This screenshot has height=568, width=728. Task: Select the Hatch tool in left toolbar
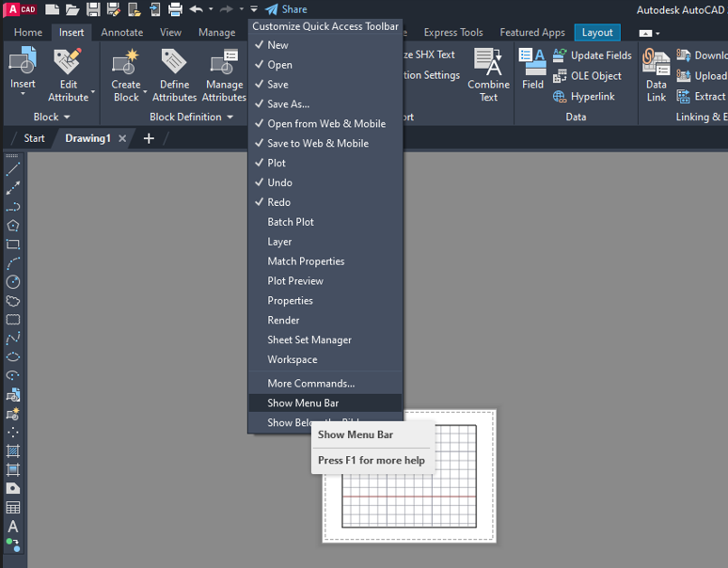click(13, 450)
